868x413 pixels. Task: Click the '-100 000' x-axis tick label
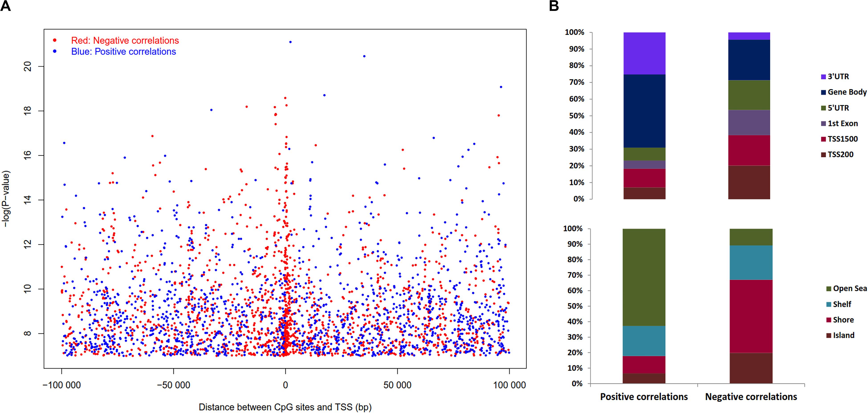pyautogui.click(x=62, y=385)
